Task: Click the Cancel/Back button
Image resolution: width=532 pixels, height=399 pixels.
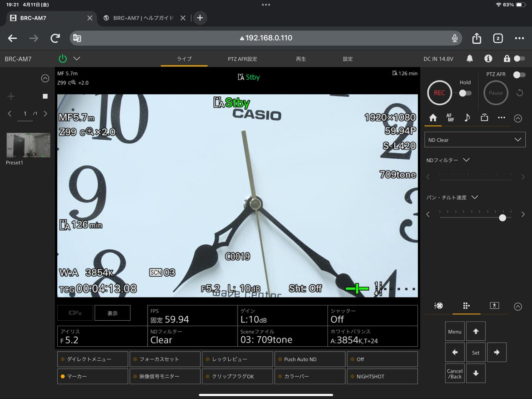Action: click(x=455, y=374)
